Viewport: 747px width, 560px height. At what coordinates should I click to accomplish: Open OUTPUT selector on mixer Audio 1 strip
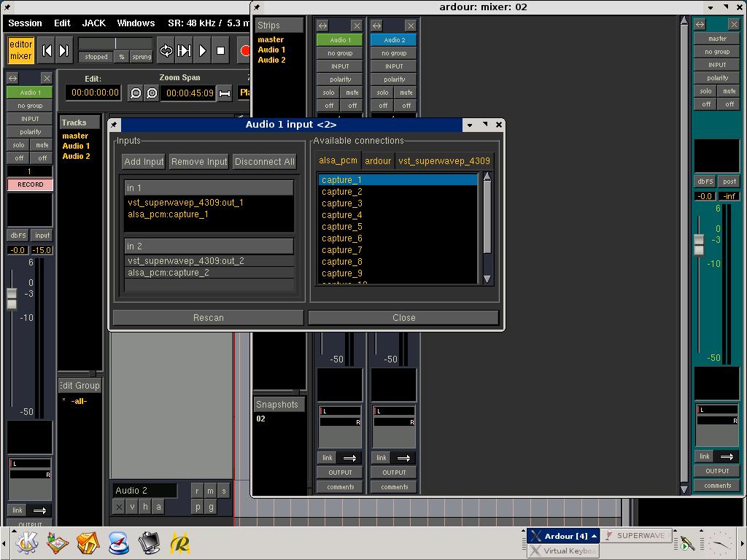pos(340,472)
